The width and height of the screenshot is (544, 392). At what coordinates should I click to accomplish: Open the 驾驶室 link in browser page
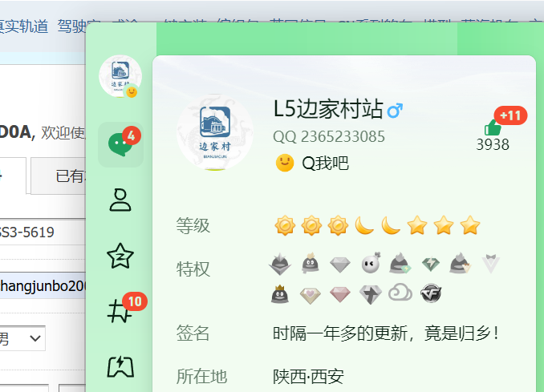79,26
